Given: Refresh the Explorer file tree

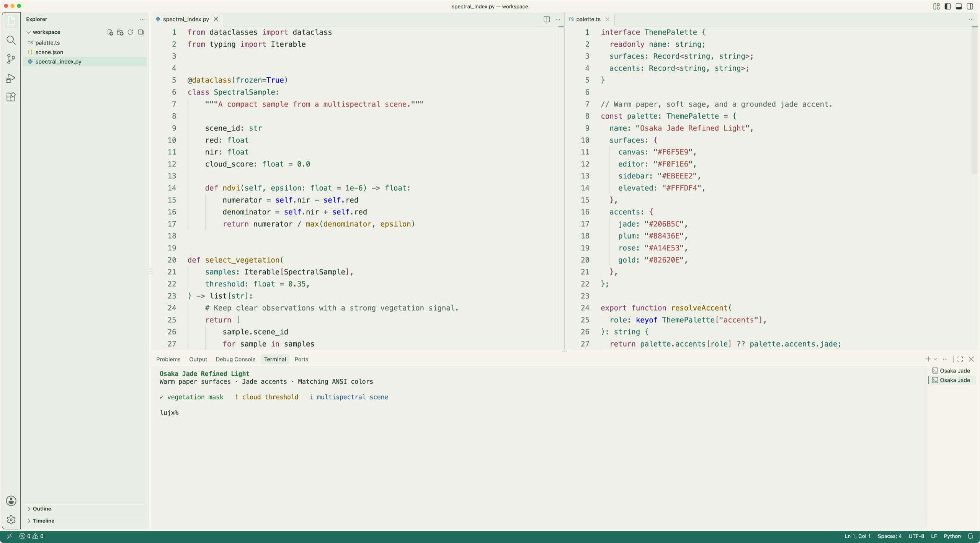Looking at the screenshot, I should click(x=131, y=32).
